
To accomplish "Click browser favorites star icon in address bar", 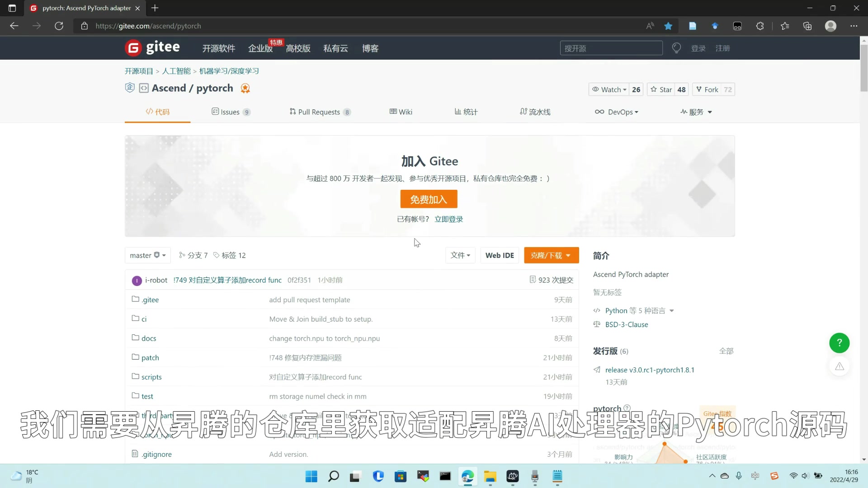I will pos(668,26).
